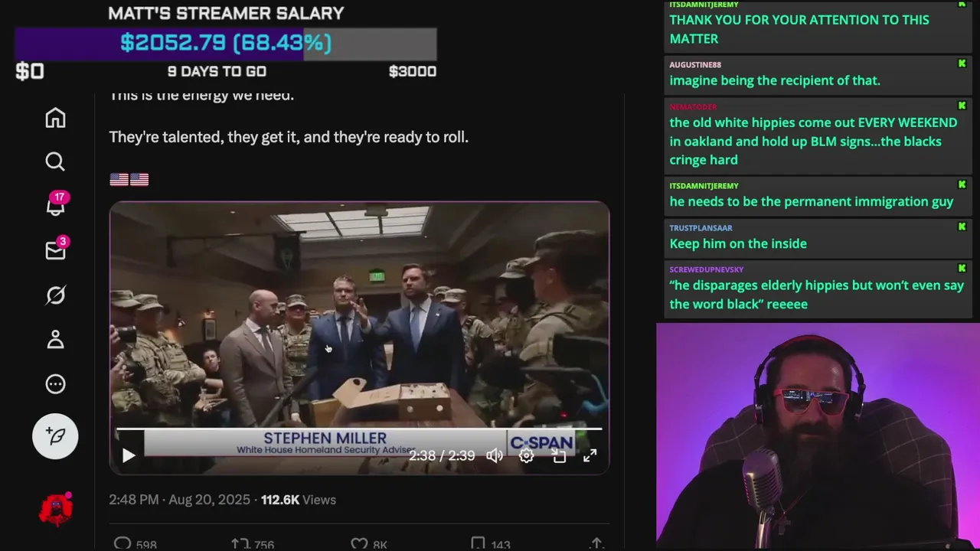Open the Home icon in sidebar
The image size is (980, 551).
(55, 118)
